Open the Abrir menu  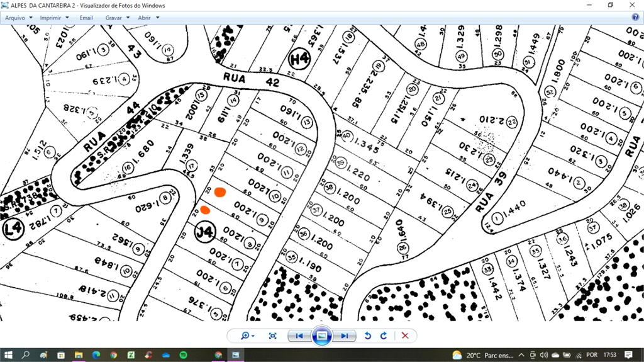pos(148,18)
